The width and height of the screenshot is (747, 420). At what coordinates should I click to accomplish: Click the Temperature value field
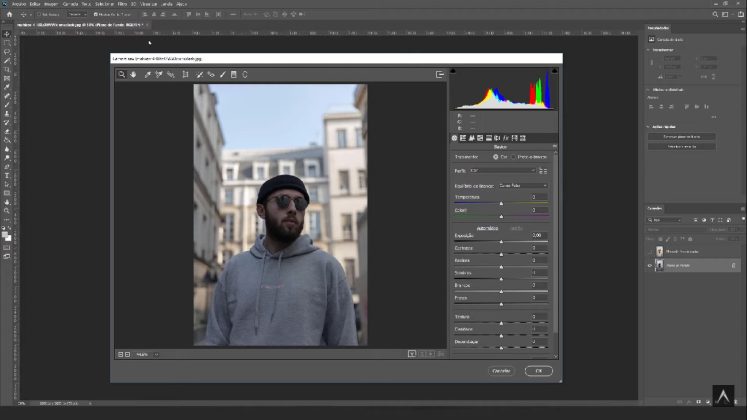538,197
